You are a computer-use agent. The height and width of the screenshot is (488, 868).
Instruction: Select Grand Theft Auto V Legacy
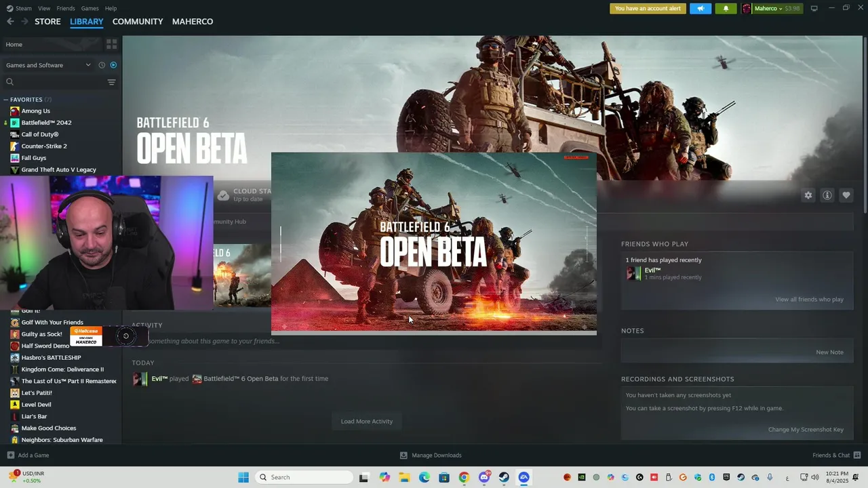pyautogui.click(x=58, y=169)
